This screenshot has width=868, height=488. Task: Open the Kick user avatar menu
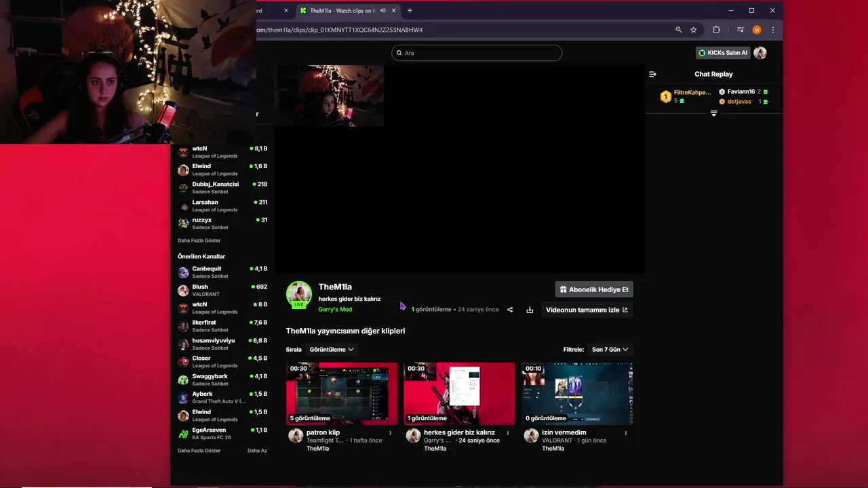(x=760, y=53)
